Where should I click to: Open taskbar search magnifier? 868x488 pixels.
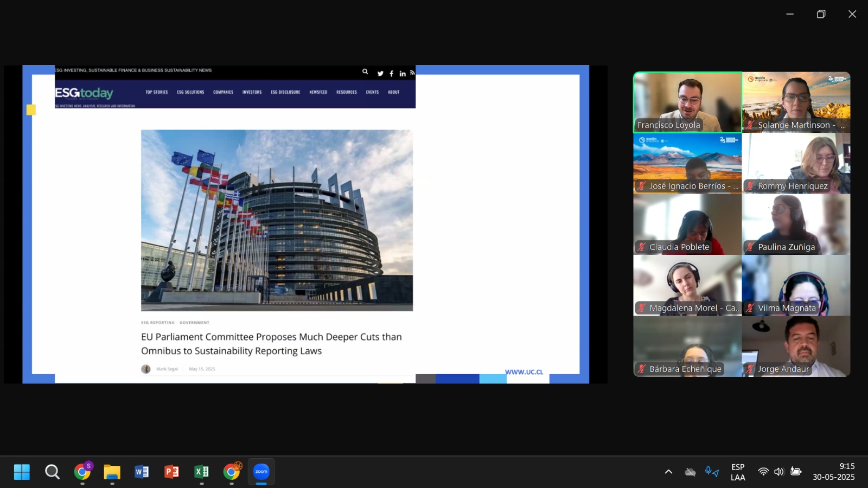[52, 472]
